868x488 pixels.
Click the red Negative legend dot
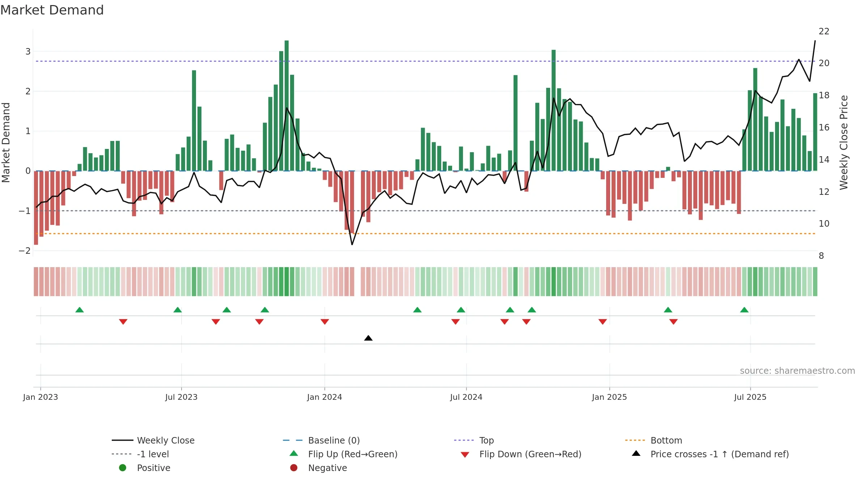(x=294, y=468)
